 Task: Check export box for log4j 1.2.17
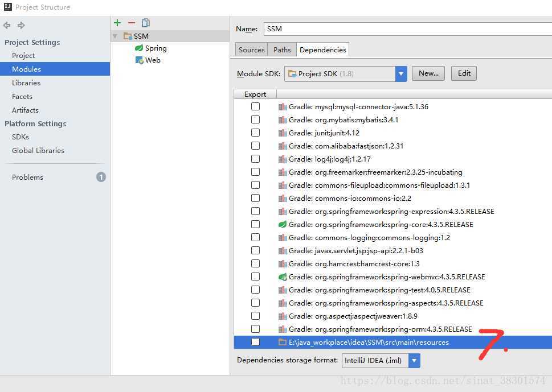coord(256,159)
